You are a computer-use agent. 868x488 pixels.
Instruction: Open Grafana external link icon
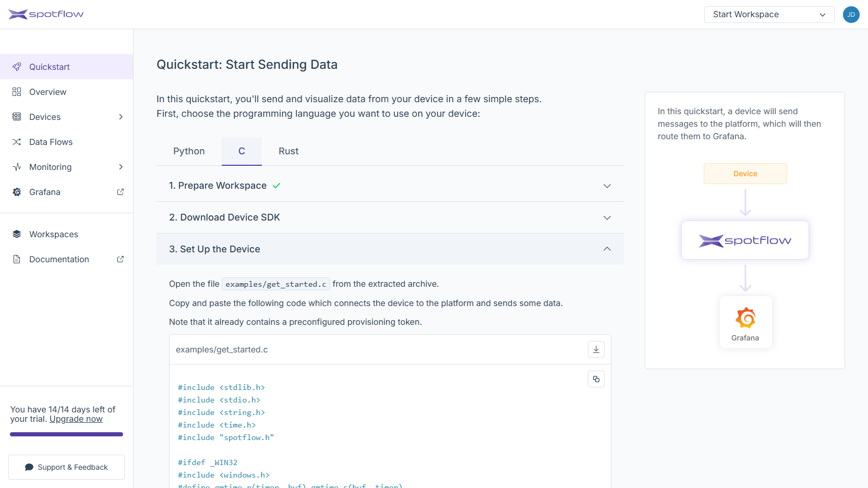(120, 192)
